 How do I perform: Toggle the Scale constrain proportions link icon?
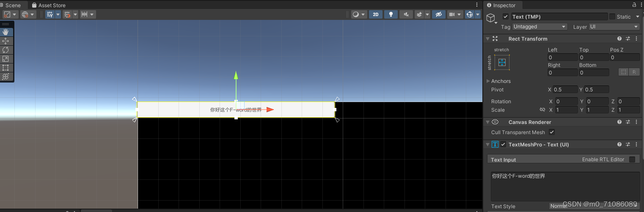click(542, 110)
